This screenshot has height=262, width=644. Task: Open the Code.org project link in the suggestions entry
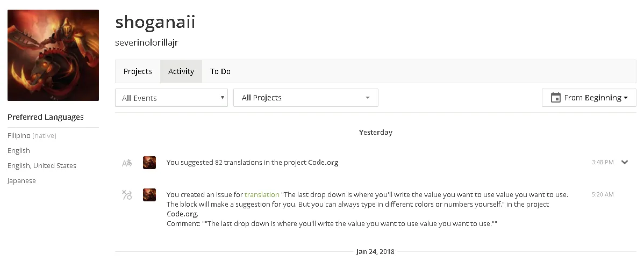pyautogui.click(x=323, y=162)
